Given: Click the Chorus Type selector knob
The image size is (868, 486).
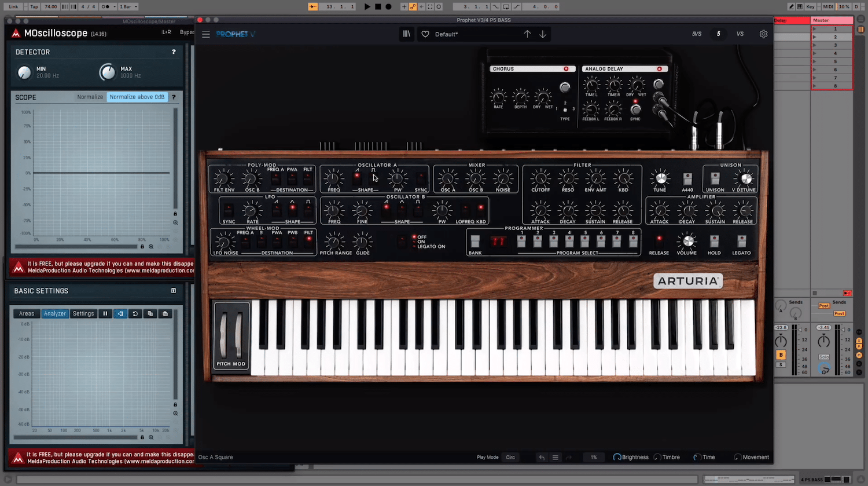Looking at the screenshot, I should tap(565, 87).
